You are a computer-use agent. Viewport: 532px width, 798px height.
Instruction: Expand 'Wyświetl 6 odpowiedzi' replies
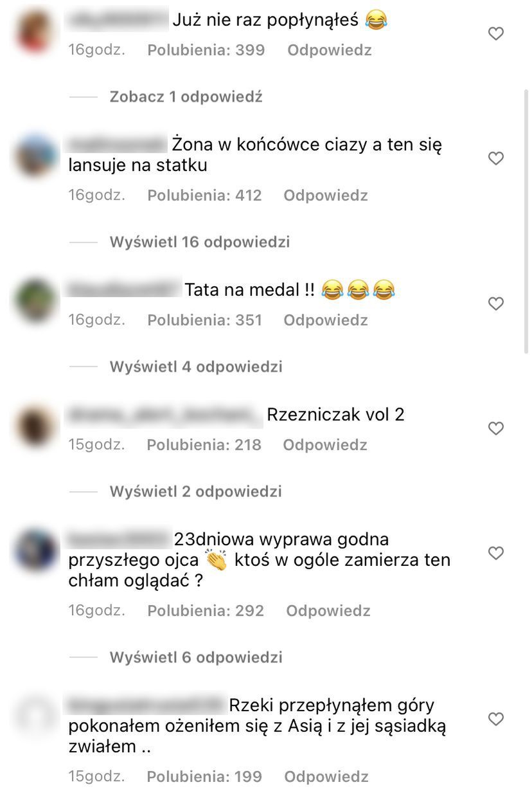pos(196,658)
